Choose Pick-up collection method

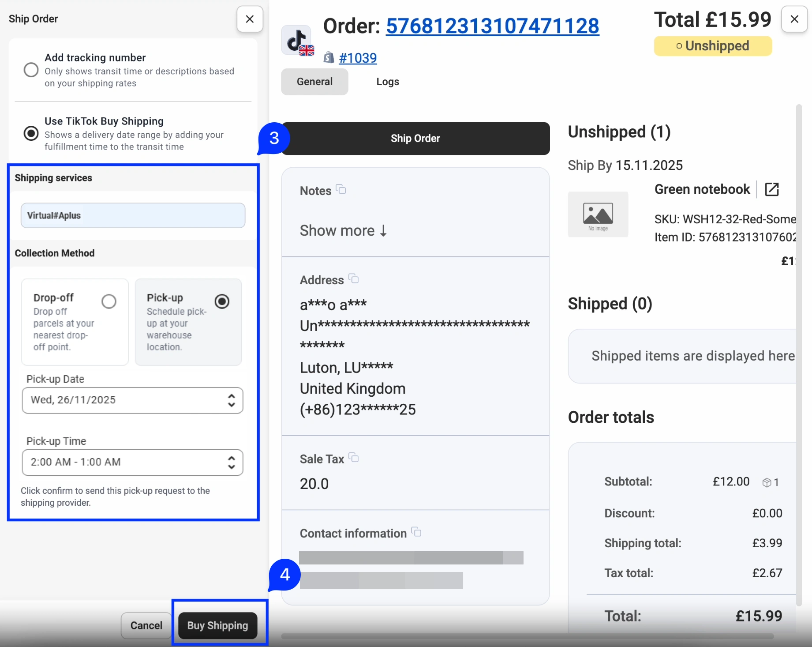[222, 301]
